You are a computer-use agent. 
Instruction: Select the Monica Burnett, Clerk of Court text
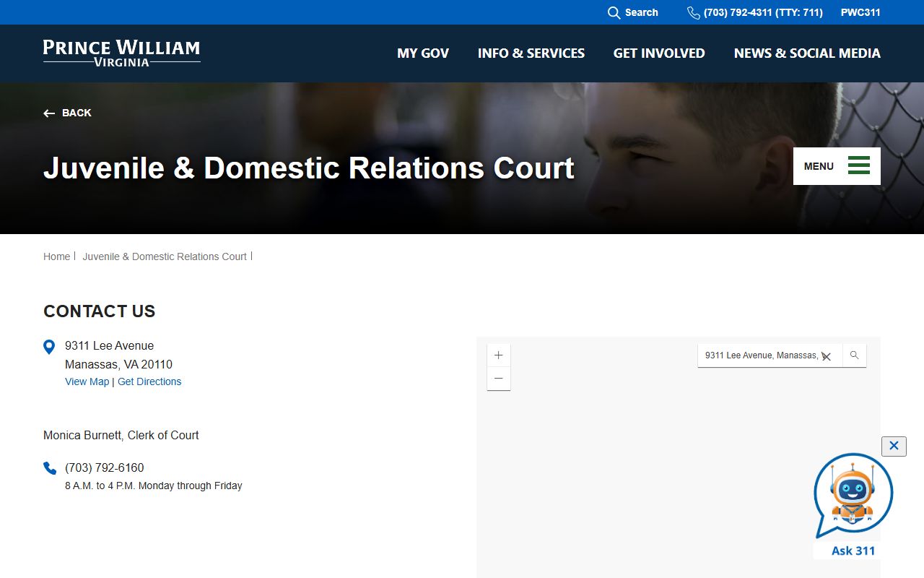pyautogui.click(x=121, y=435)
